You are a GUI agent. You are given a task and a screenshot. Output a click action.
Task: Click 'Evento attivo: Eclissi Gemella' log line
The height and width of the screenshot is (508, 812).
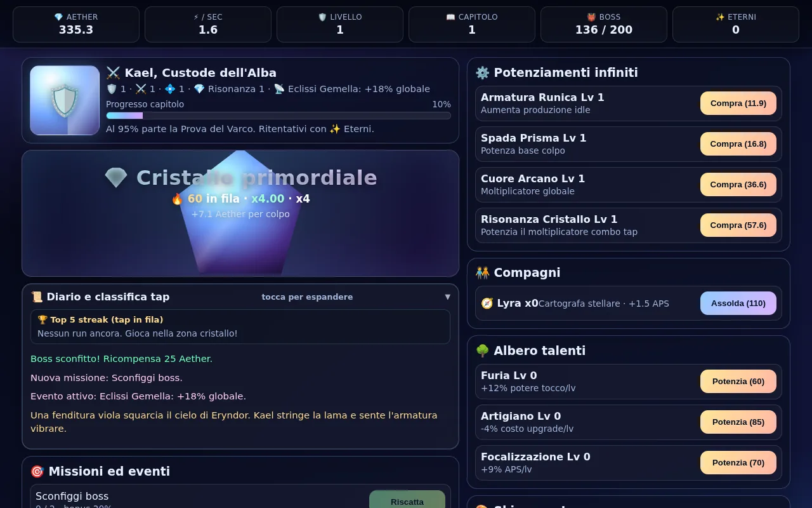pyautogui.click(x=138, y=396)
